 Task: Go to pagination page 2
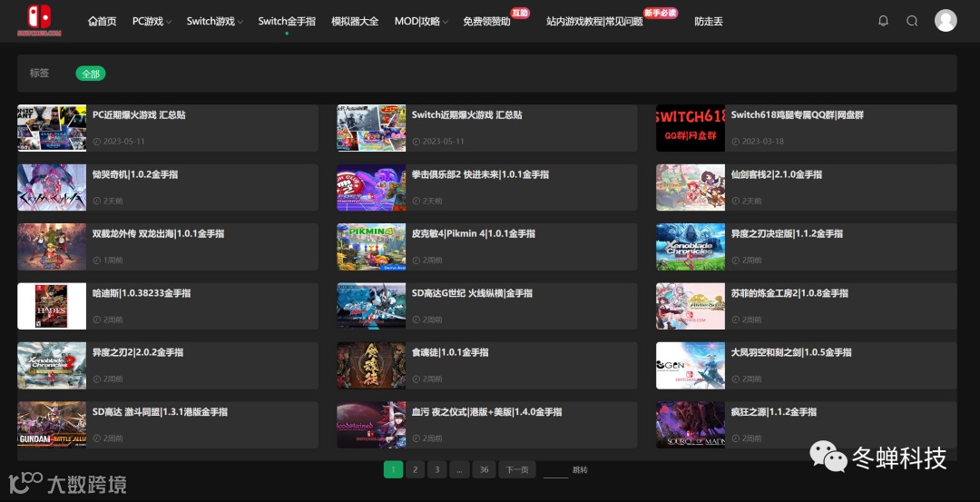pyautogui.click(x=415, y=469)
